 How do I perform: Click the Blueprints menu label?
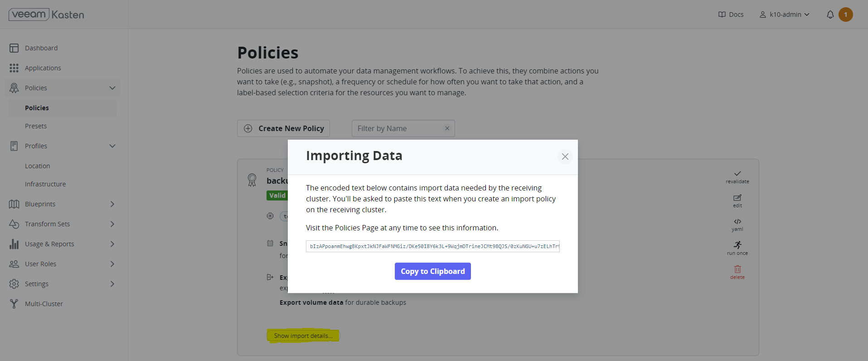(40, 204)
